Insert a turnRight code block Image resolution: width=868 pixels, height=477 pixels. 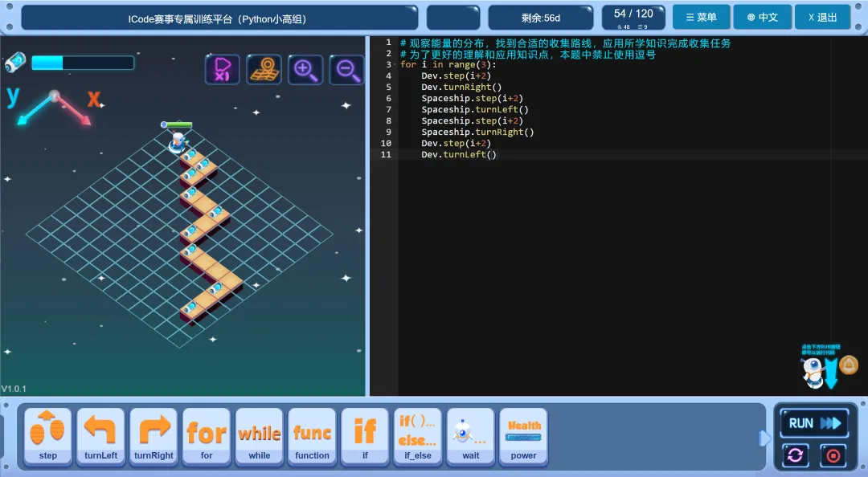coord(154,437)
